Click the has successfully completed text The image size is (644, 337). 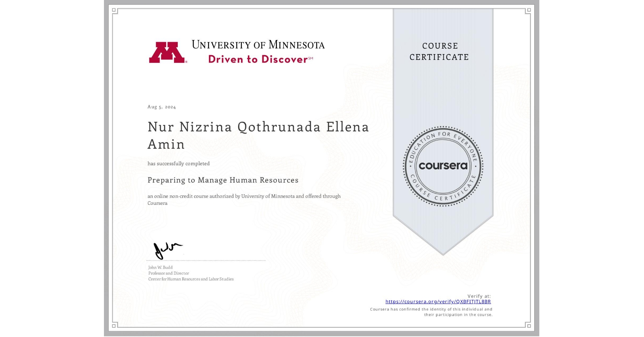(x=178, y=163)
